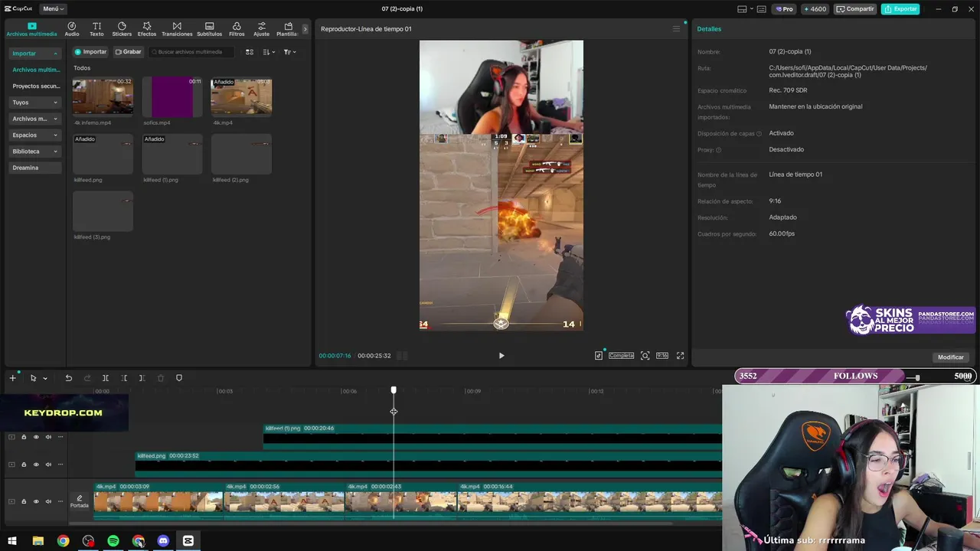Mute the main 4k.mp4 track

48,501
